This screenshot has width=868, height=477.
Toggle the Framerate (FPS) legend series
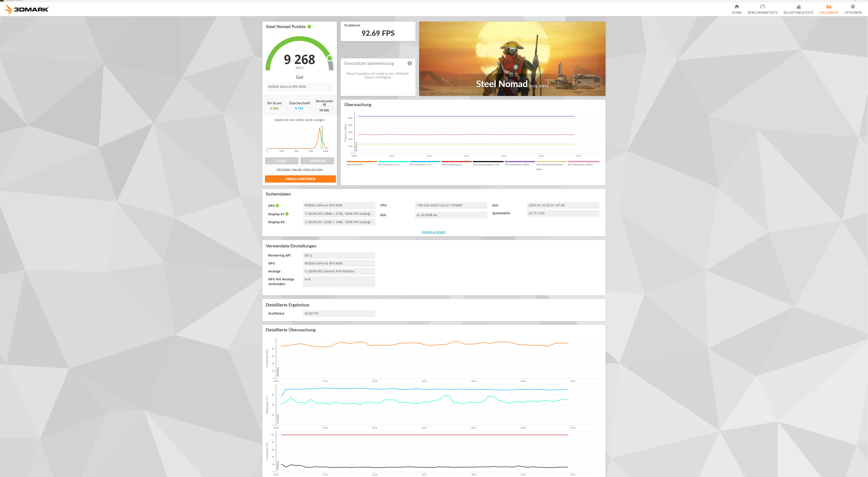(x=354, y=165)
